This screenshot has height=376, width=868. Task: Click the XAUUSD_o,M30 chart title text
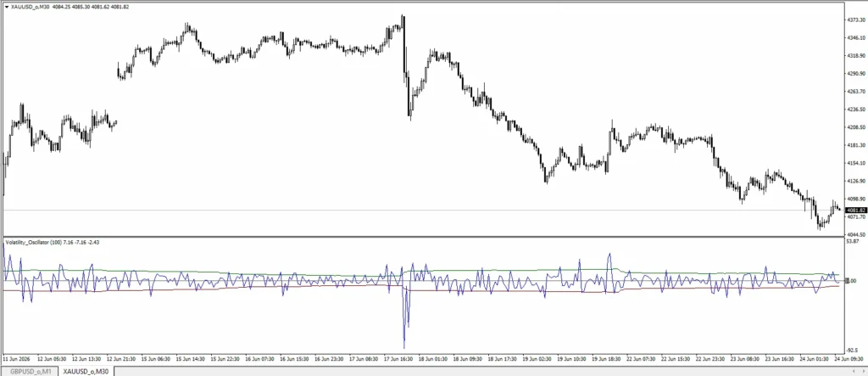click(x=30, y=8)
